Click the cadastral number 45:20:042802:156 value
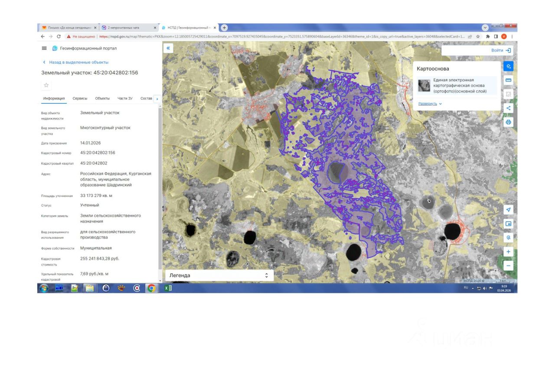The width and height of the screenshot is (555, 392). point(98,153)
